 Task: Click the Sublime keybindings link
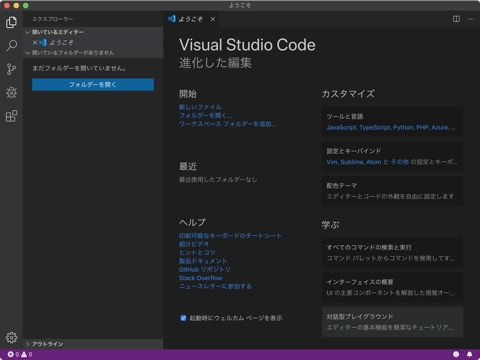352,162
